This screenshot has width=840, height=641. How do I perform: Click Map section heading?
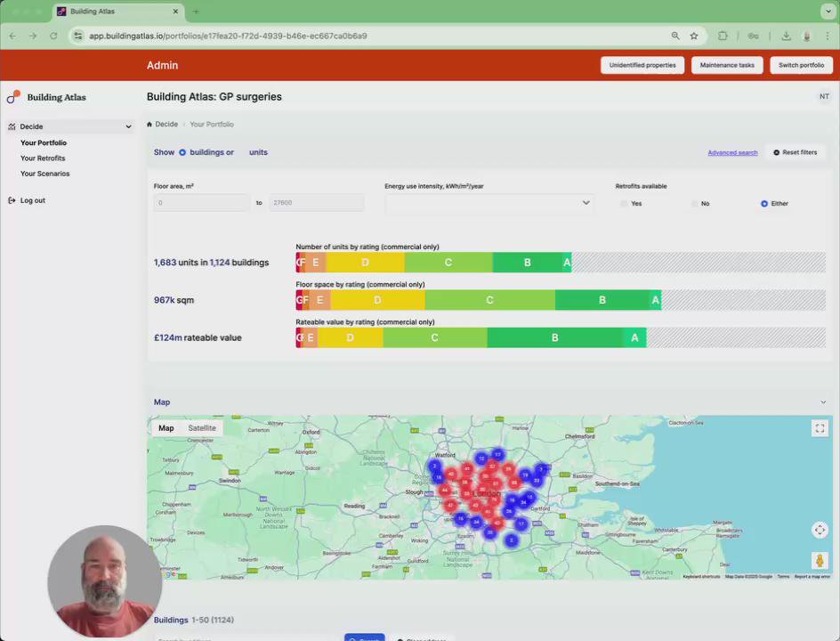[162, 402]
